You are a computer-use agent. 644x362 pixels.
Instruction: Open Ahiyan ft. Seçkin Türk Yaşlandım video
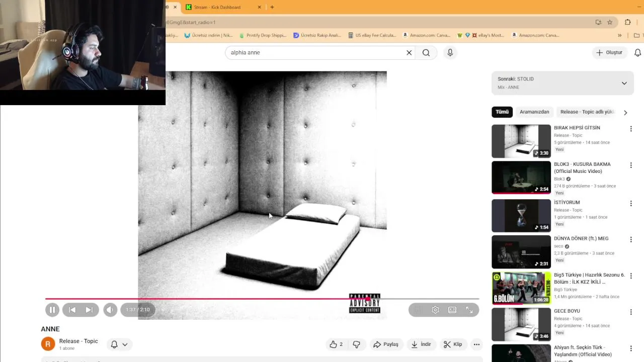[x=582, y=350]
